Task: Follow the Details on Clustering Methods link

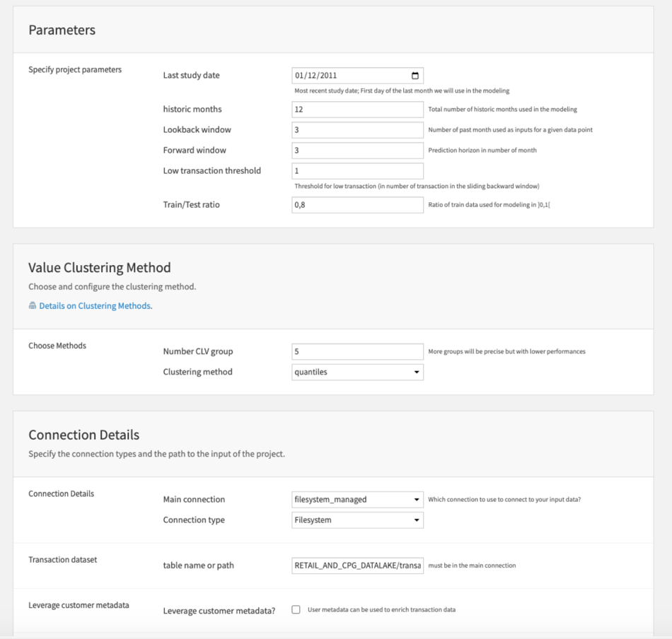Action: click(x=95, y=306)
